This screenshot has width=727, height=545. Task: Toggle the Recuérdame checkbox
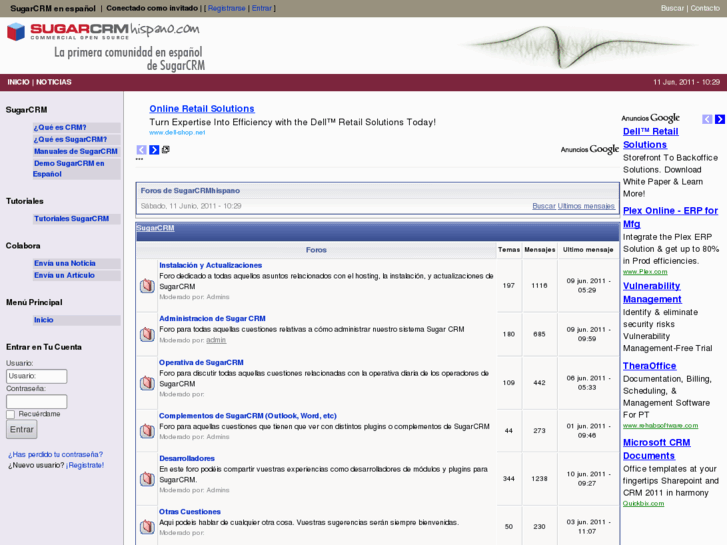[10, 414]
